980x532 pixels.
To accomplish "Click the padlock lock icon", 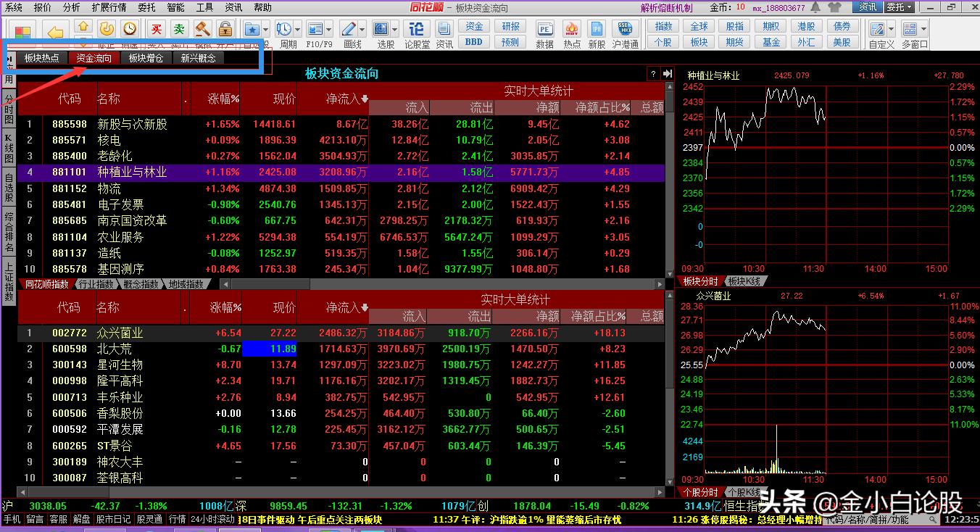I will tap(225, 29).
